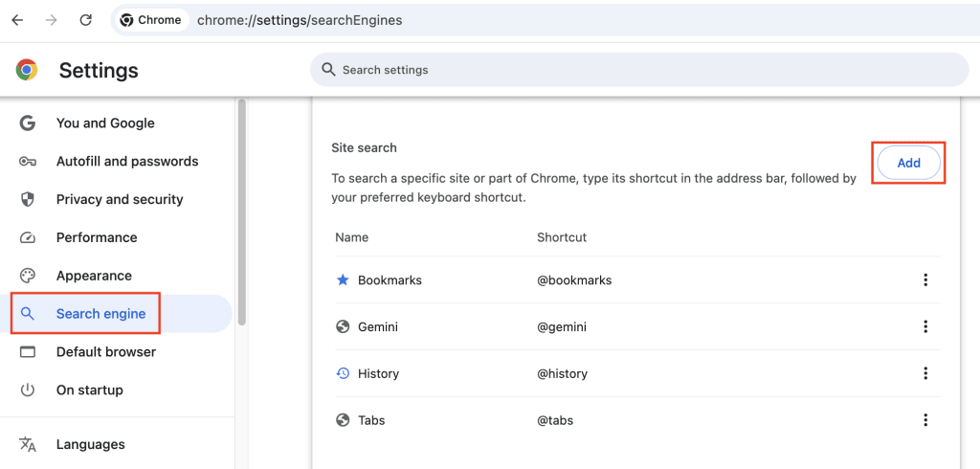Click the palette Appearance icon
The width and height of the screenshot is (980, 469).
pos(28,276)
